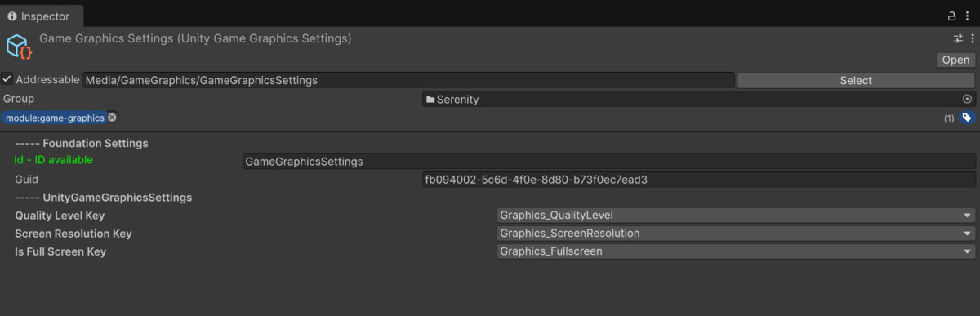Click the UnityGameGraphicsSettings section header

(104, 198)
